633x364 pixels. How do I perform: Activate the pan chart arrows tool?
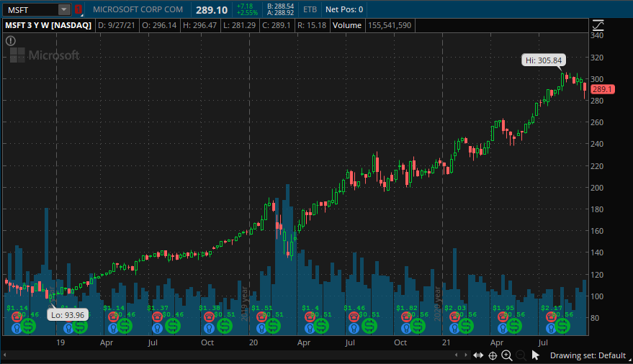(x=478, y=355)
